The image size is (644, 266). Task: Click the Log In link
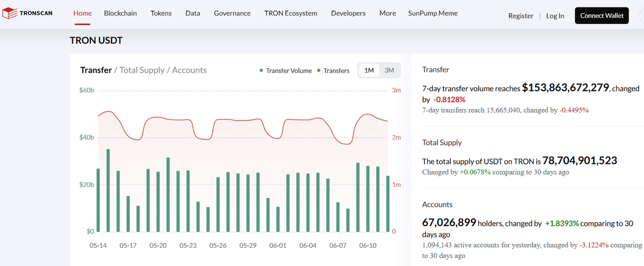pyautogui.click(x=555, y=16)
